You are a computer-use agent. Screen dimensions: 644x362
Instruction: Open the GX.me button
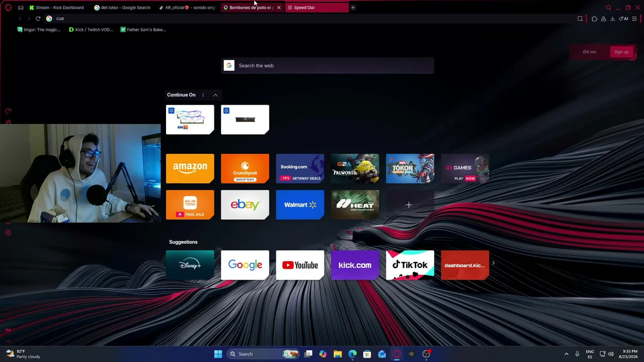pos(590,52)
